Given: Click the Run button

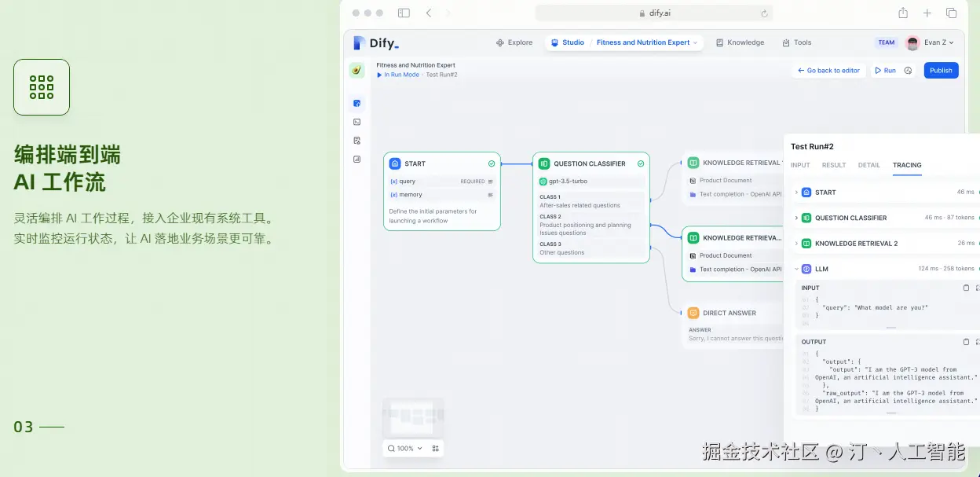Looking at the screenshot, I should (886, 71).
